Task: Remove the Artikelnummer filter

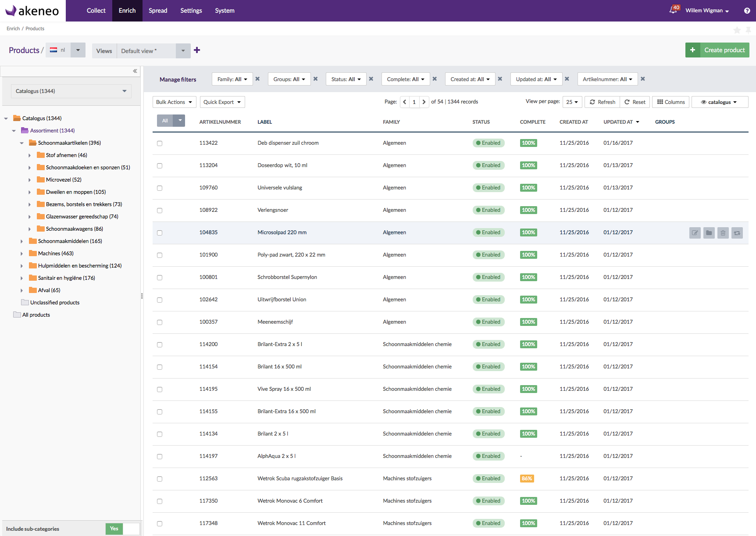Action: pos(642,79)
